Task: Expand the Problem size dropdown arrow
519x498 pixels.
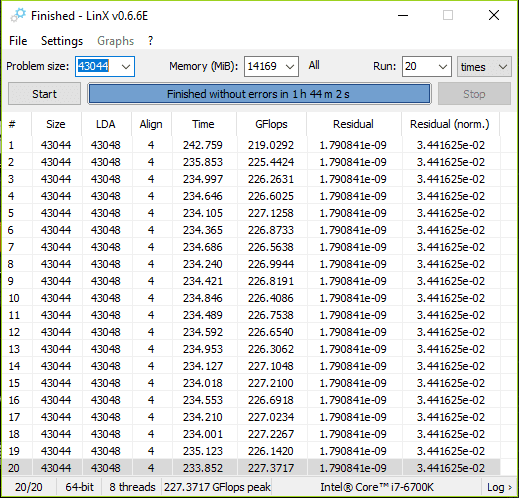Action: tap(126, 67)
